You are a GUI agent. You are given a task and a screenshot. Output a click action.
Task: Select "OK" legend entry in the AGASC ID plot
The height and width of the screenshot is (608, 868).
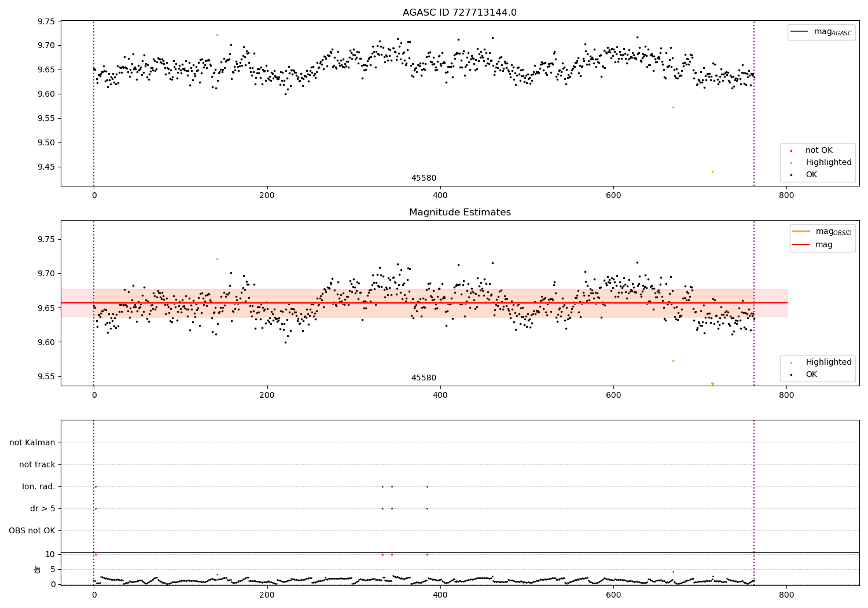click(x=811, y=174)
